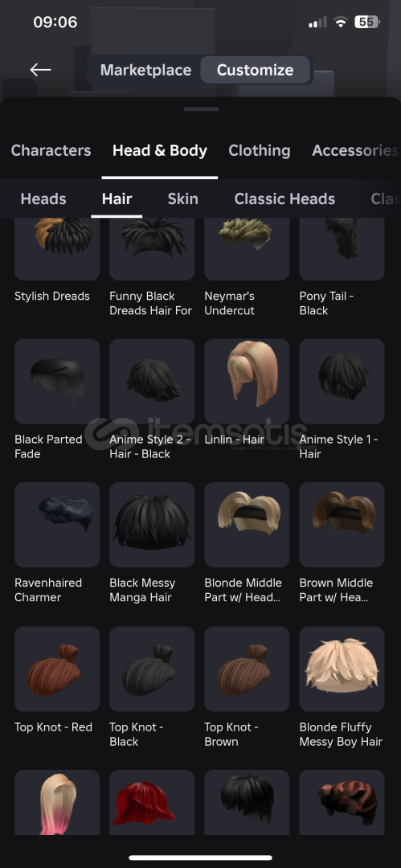Go to the Heads subcategory
This screenshot has width=401, height=868.
click(43, 199)
